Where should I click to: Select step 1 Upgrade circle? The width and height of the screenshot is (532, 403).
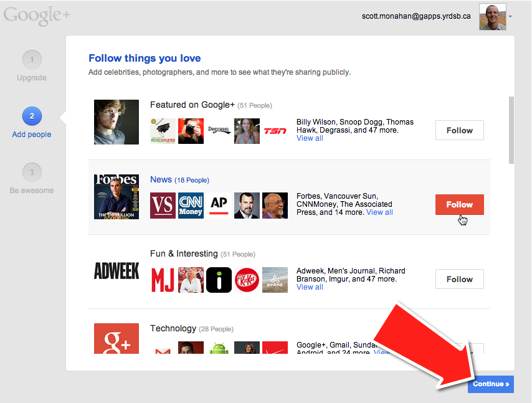32,60
